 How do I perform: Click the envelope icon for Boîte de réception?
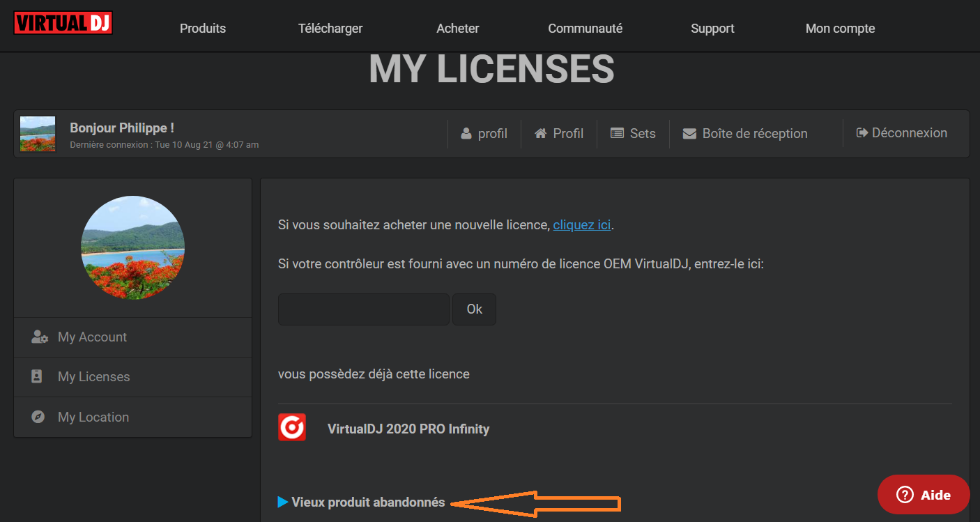pos(689,133)
